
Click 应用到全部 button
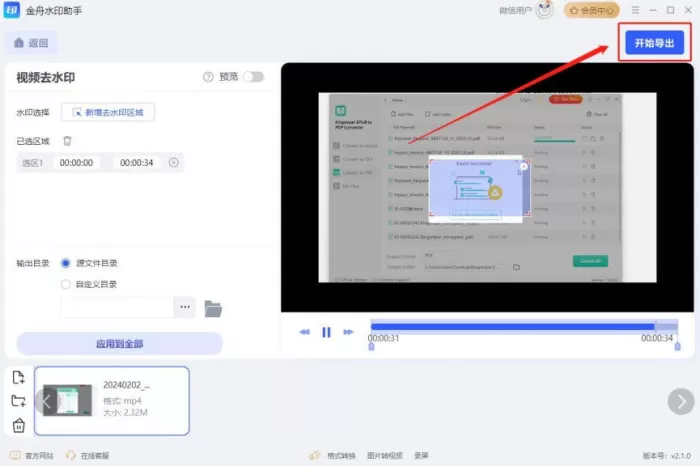click(120, 343)
